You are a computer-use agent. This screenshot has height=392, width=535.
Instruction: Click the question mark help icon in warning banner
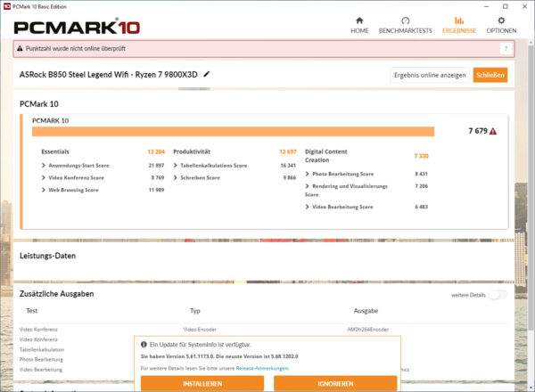506,49
